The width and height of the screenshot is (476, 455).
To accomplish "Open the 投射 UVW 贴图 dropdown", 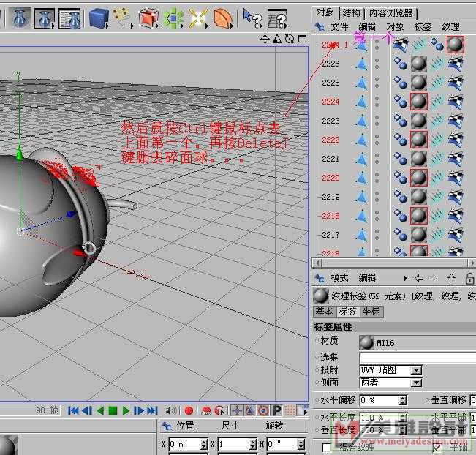I will tap(415, 370).
